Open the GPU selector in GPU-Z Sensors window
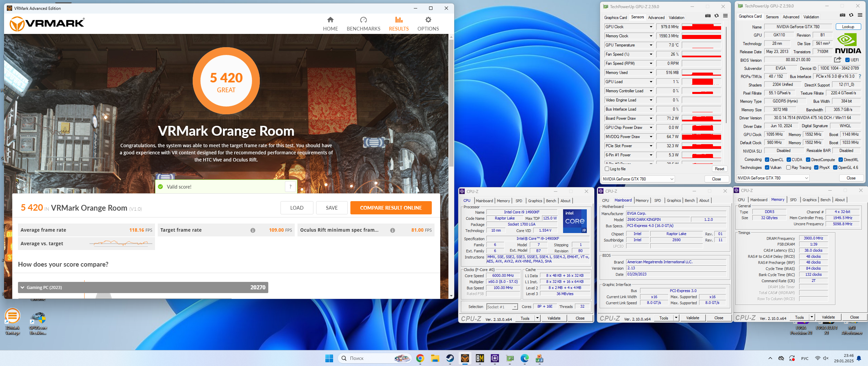The width and height of the screenshot is (868, 366). 638,179
